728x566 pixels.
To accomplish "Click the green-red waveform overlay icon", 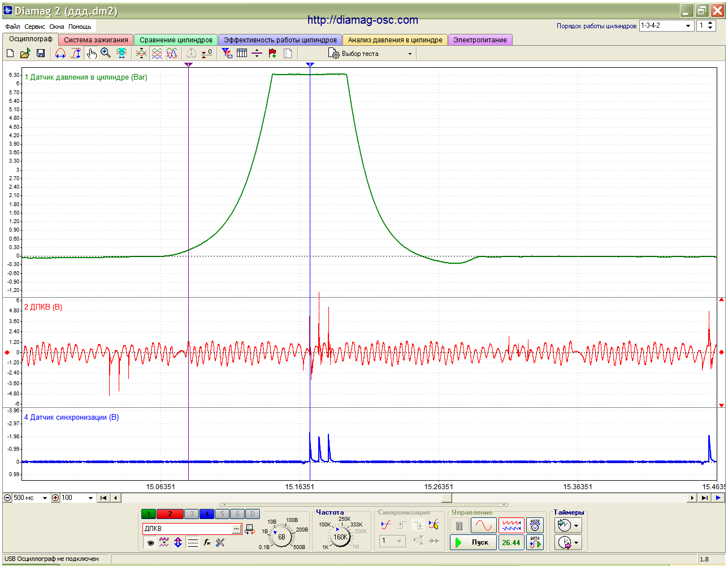I will tap(141, 53).
